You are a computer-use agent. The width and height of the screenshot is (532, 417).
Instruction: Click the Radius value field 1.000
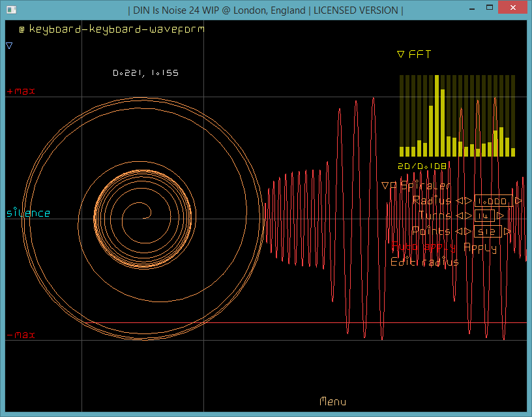[492, 201]
